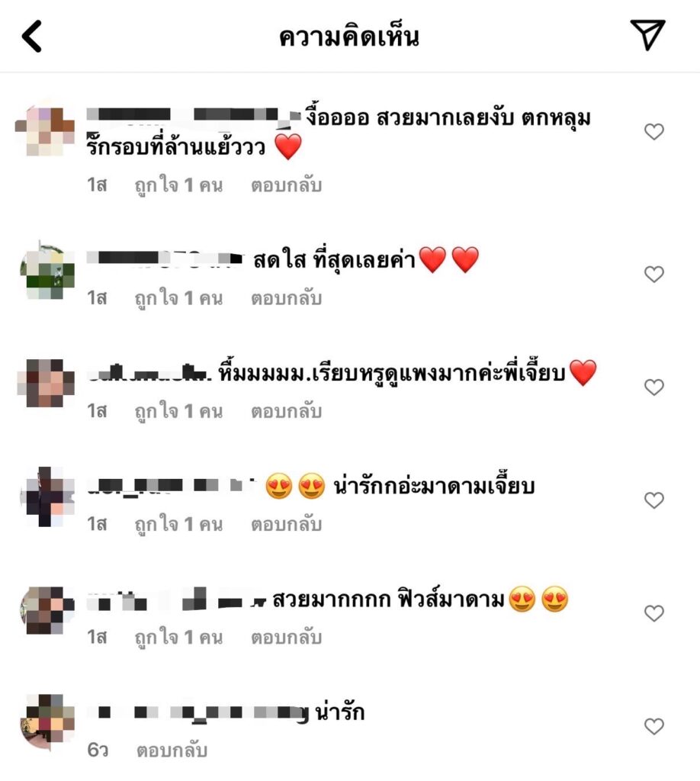This screenshot has width=700, height=781.
Task: Like the comment 'เรียบหรูดูแพงมากค่ะพี่เจี๊ยบ'
Action: pos(653,387)
